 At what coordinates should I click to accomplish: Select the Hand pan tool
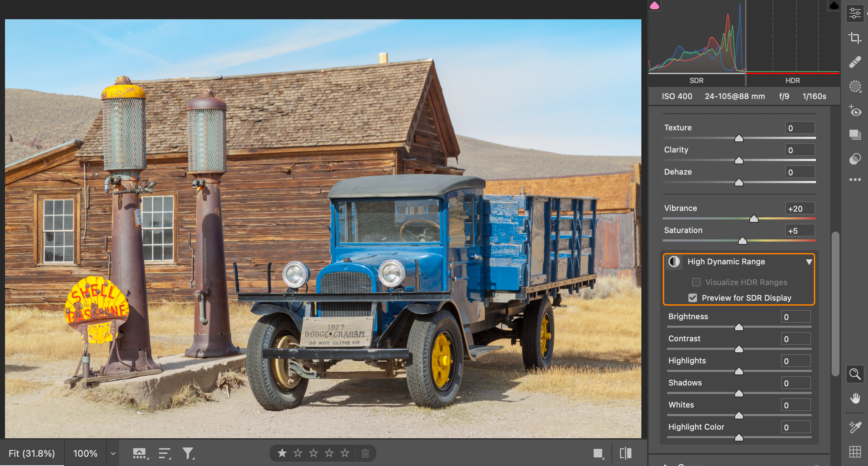point(855,398)
